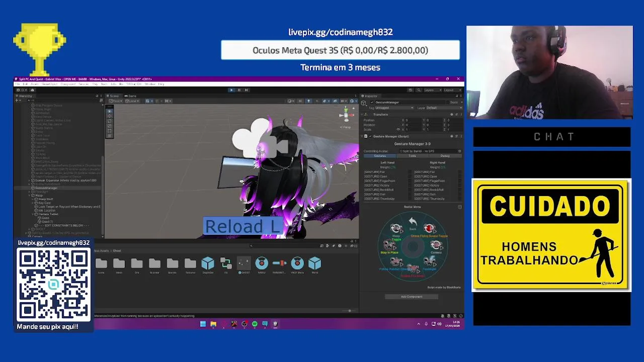This screenshot has height=362, width=644.
Task: Click Drone Flying Sound Toggle radial option
Action: coord(429,231)
